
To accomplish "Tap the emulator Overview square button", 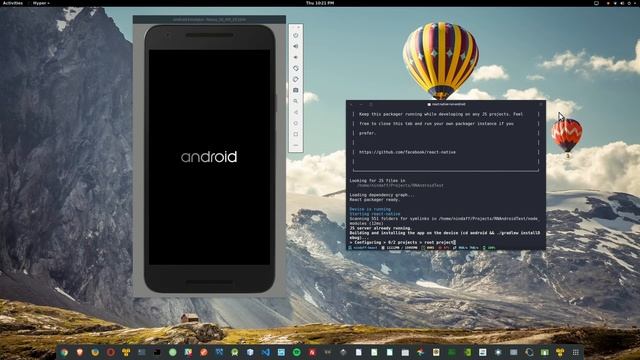I will click(296, 134).
